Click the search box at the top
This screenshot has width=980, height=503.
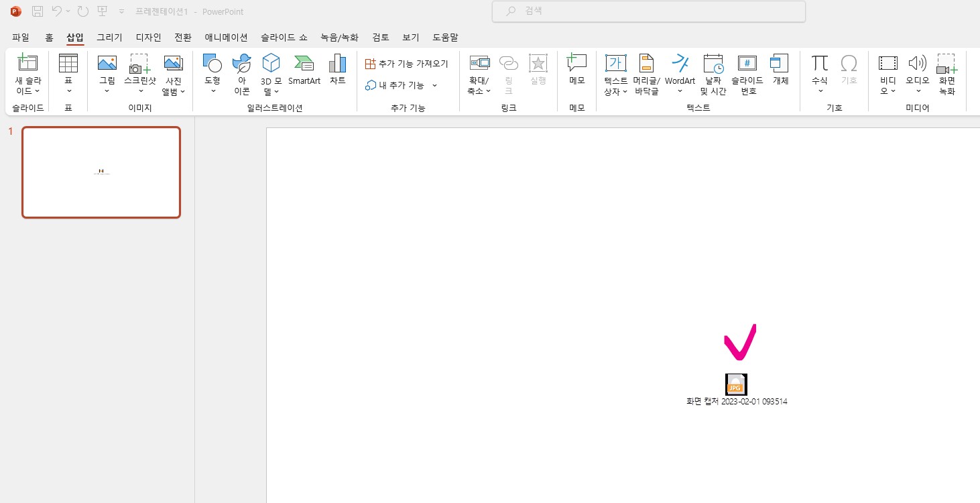[x=648, y=11]
